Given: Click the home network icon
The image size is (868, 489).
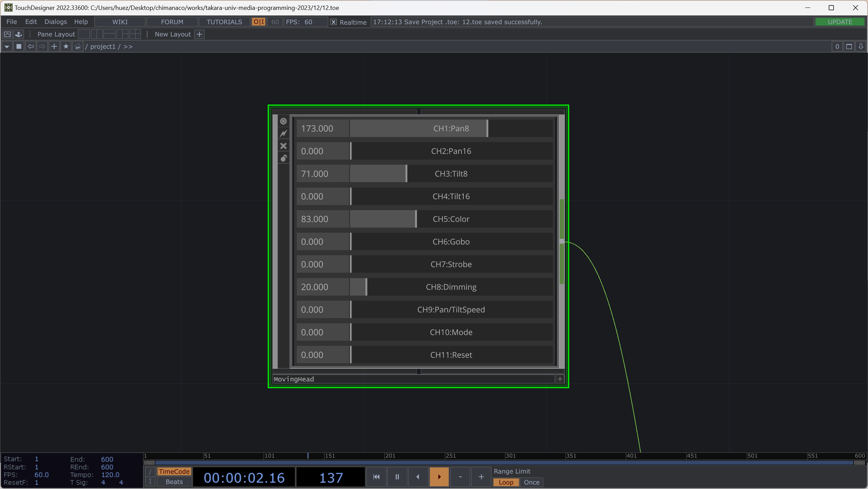Looking at the screenshot, I should [x=78, y=46].
